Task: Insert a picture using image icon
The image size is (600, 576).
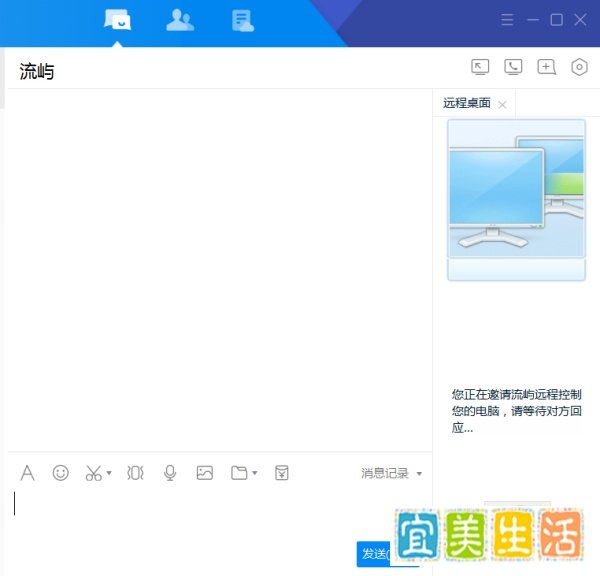Action: [205, 473]
